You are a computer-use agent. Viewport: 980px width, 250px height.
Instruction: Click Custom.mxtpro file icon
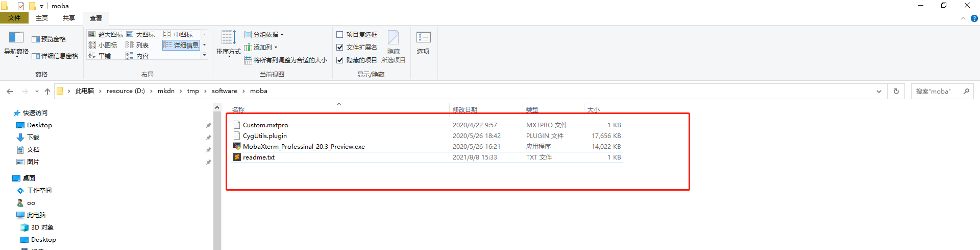point(237,125)
